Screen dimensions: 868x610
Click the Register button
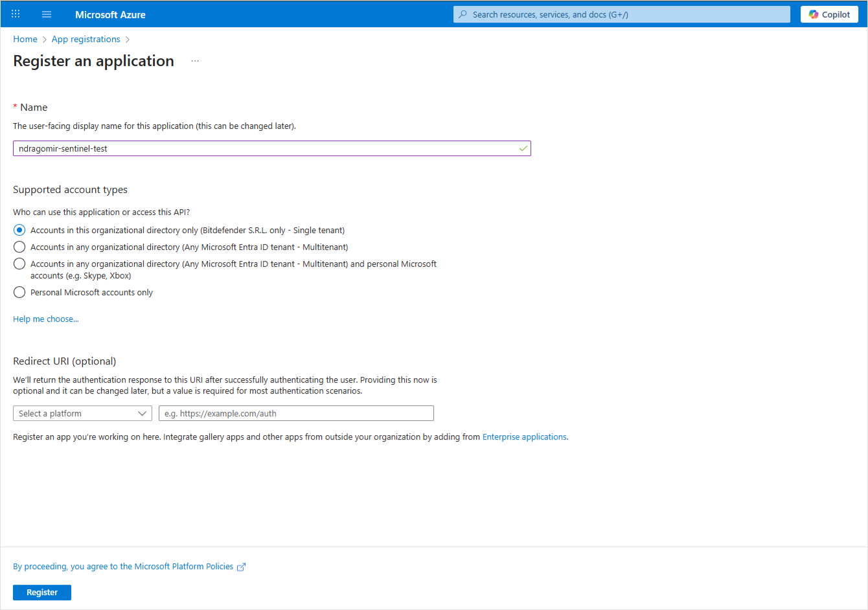[42, 593]
